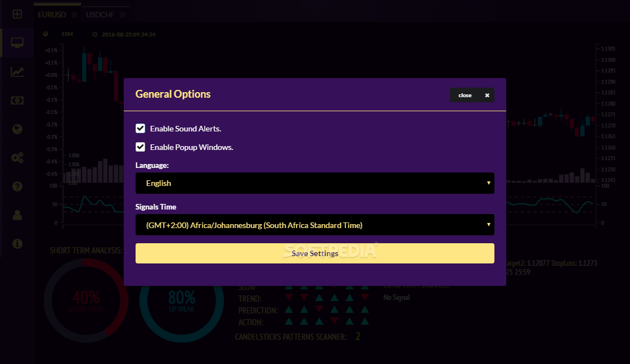The width and height of the screenshot is (630, 364).
Task: Open the Language dropdown showing English
Action: click(315, 183)
